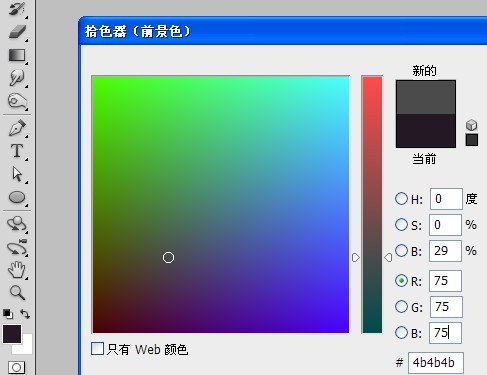Viewport: 487px width, 375px height.
Task: Select the H hue radio button
Action: [x=401, y=199]
